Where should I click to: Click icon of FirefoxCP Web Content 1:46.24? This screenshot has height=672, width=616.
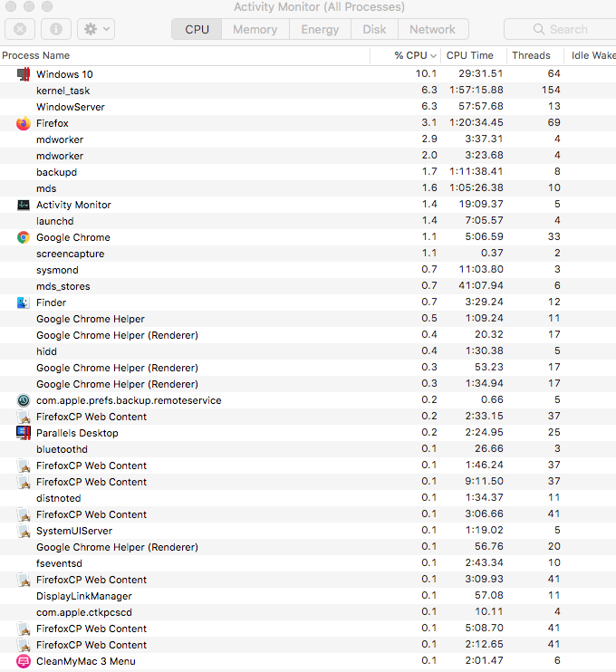click(x=24, y=466)
